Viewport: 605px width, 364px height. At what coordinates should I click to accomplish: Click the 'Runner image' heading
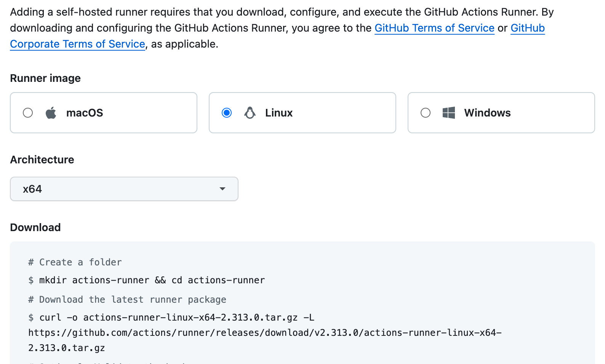pyautogui.click(x=45, y=78)
